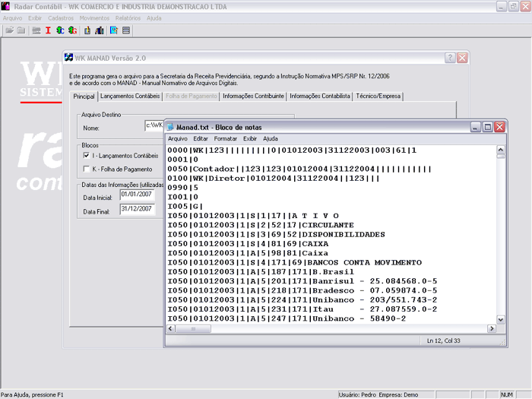This screenshot has width=532, height=399.
Task: Enable K - Folha de Pagamento checkbox
Action: (87, 169)
